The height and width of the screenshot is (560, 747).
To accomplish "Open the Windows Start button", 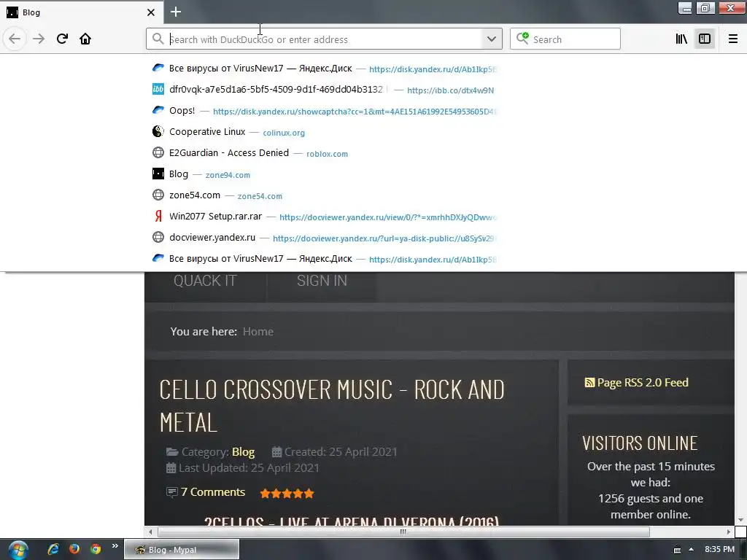I will click(18, 550).
